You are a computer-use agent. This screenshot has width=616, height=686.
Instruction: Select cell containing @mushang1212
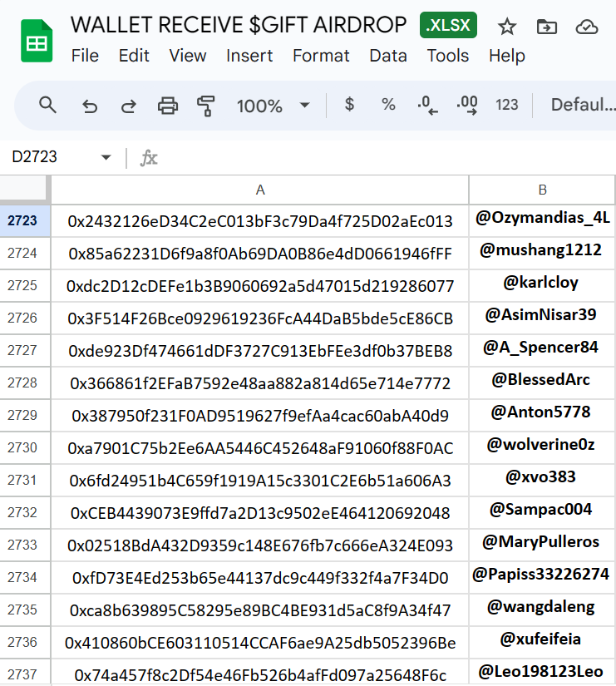542,254
